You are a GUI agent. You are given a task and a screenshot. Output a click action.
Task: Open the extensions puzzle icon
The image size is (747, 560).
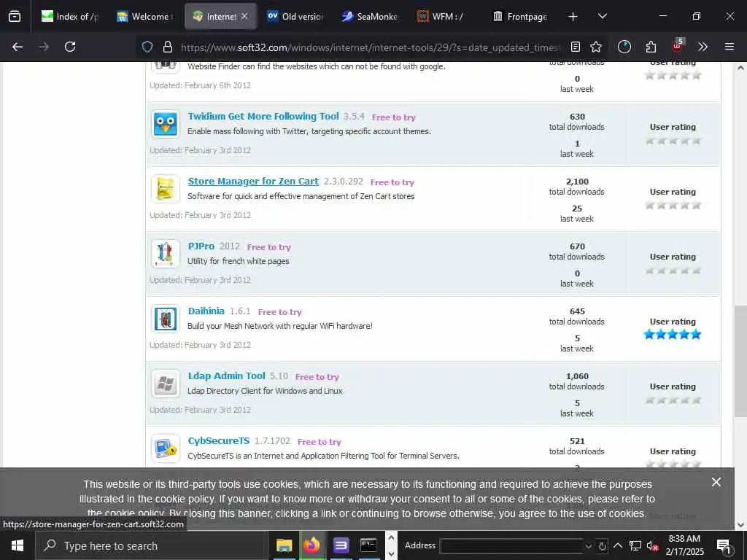coord(651,47)
